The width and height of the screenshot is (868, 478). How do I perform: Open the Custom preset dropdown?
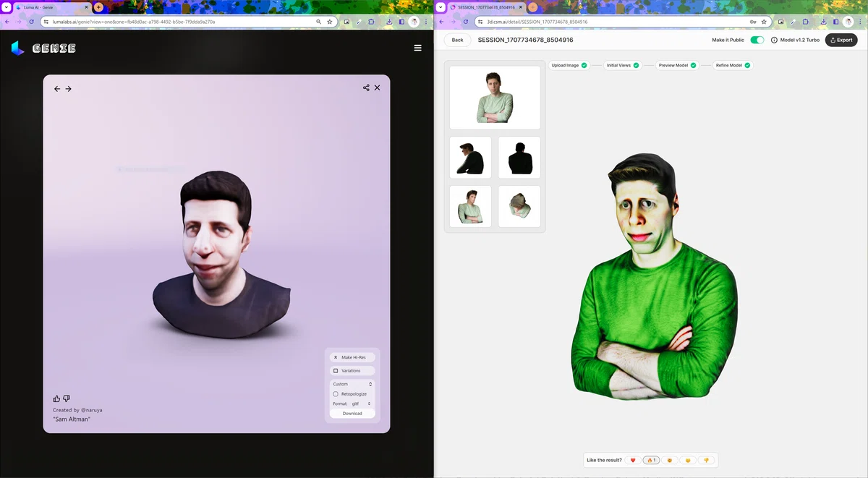352,384
